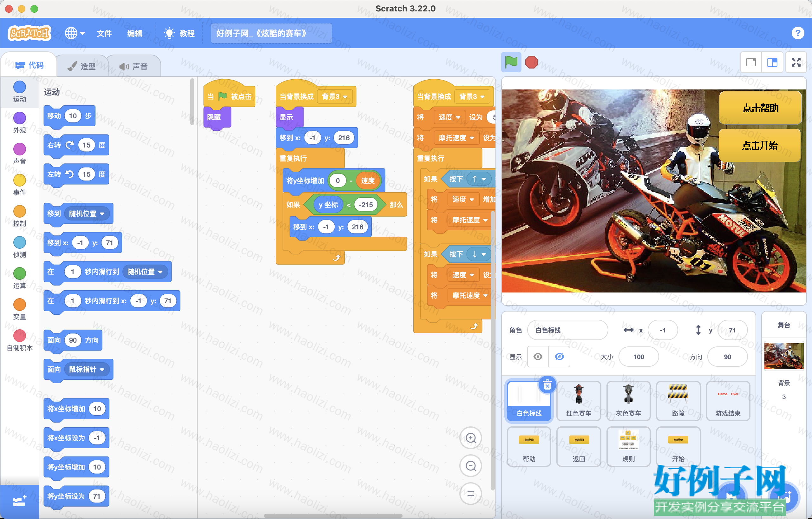The height and width of the screenshot is (519, 812).
Task: Click the sprite name field 白色标线
Action: [567, 330]
